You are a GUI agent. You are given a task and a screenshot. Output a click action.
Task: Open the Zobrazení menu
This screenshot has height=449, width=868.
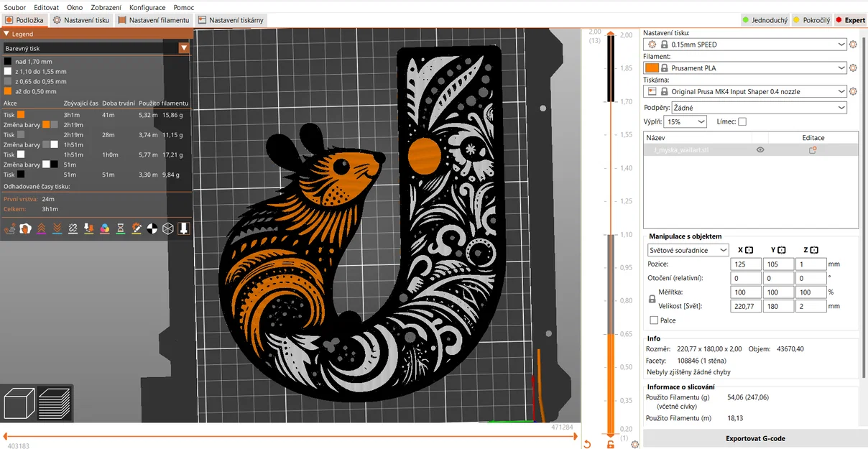tap(106, 7)
